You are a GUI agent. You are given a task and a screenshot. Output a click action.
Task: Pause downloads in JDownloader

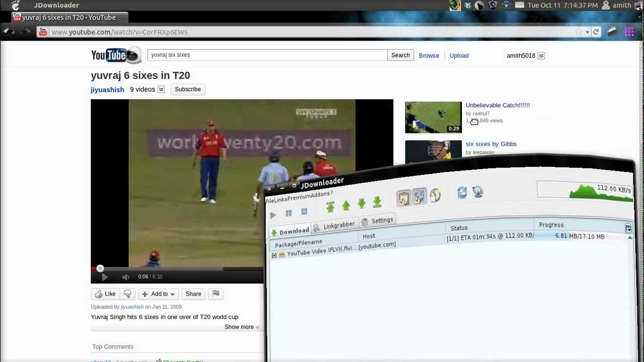tap(288, 213)
